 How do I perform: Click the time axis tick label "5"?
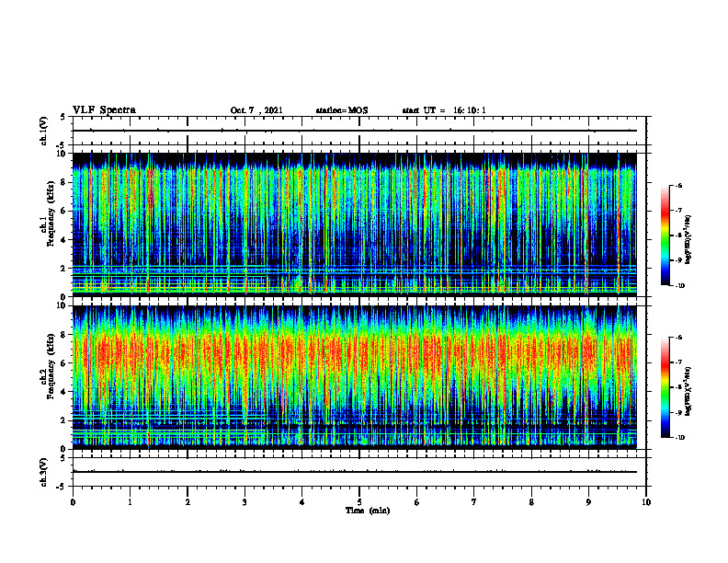(x=359, y=502)
